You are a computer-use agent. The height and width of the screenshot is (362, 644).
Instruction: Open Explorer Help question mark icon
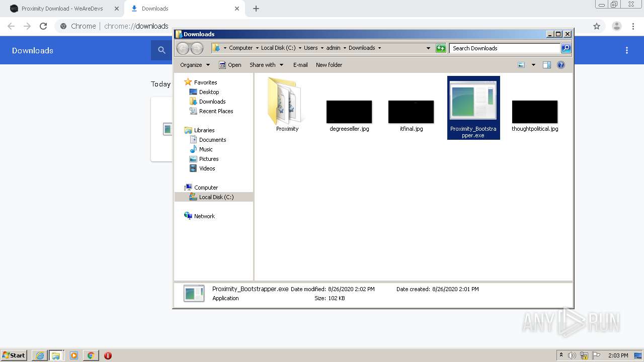click(x=561, y=65)
